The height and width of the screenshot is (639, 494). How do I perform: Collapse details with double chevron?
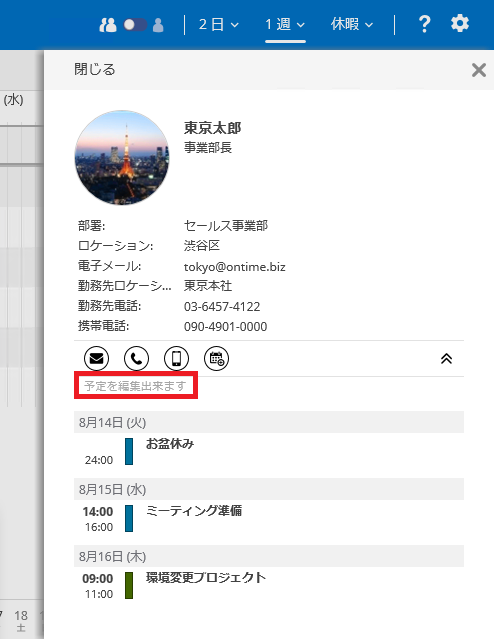point(446,359)
